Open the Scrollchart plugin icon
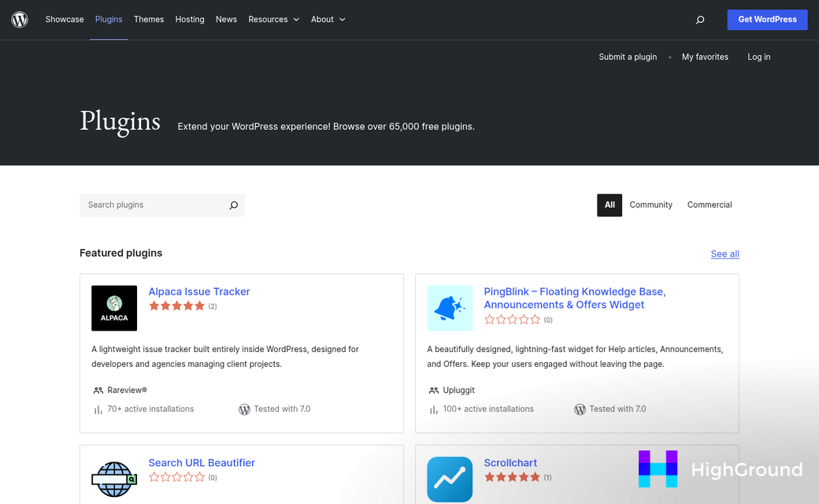The image size is (819, 504). pos(450,479)
